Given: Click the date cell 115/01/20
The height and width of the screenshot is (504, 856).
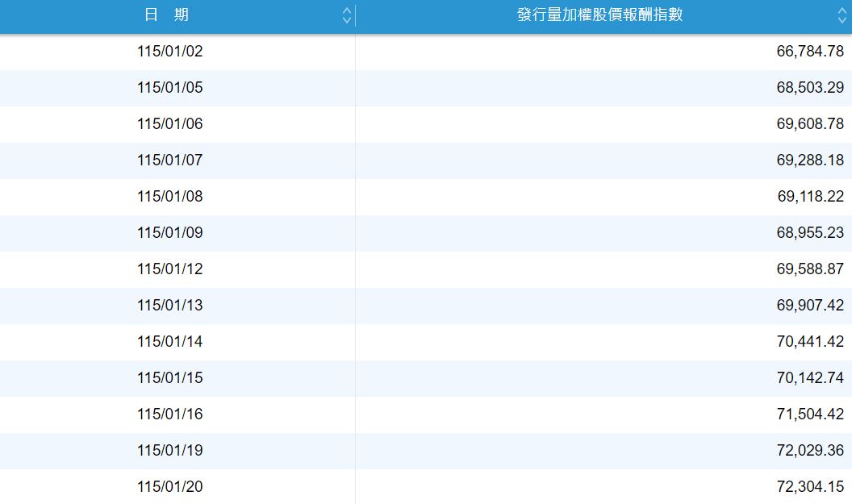Looking at the screenshot, I should [170, 487].
